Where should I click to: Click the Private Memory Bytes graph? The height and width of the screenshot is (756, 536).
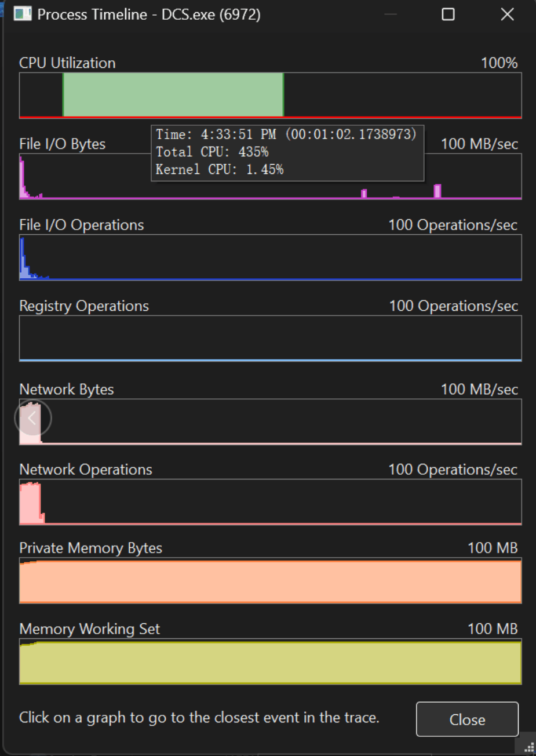pyautogui.click(x=270, y=580)
